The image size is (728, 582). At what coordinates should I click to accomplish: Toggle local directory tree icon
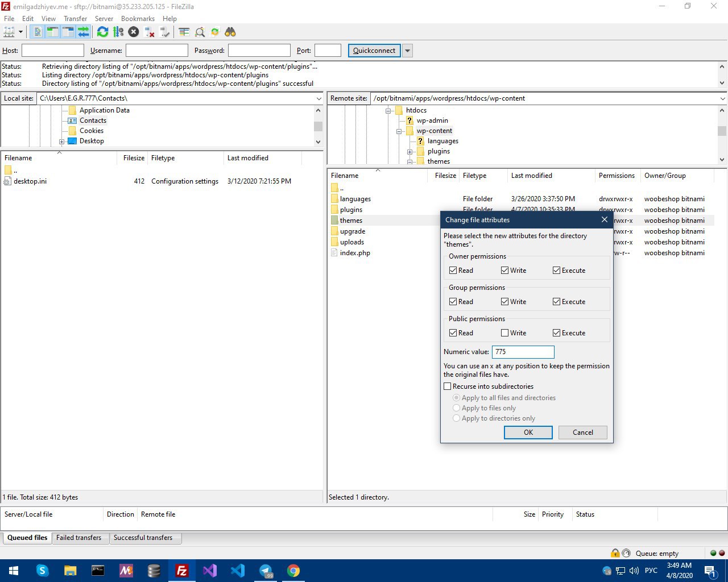[52, 32]
